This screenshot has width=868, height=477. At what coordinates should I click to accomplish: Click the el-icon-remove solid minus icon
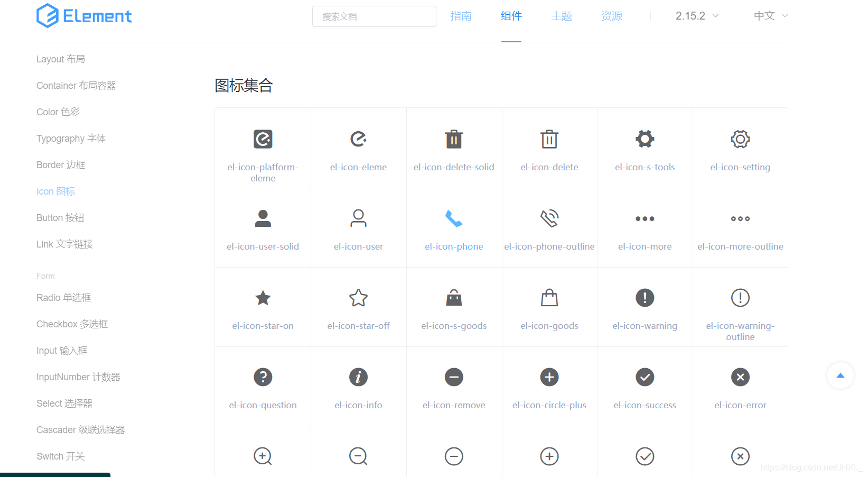454,377
